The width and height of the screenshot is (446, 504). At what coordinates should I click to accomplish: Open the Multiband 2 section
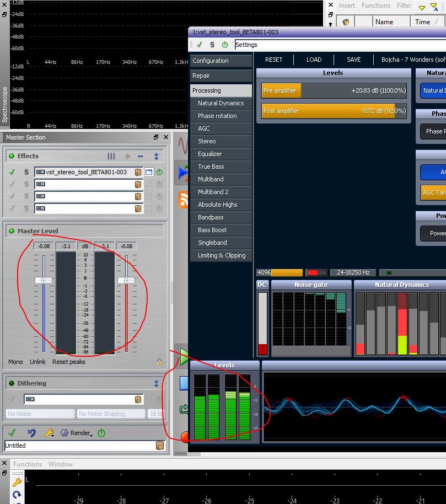point(221,192)
